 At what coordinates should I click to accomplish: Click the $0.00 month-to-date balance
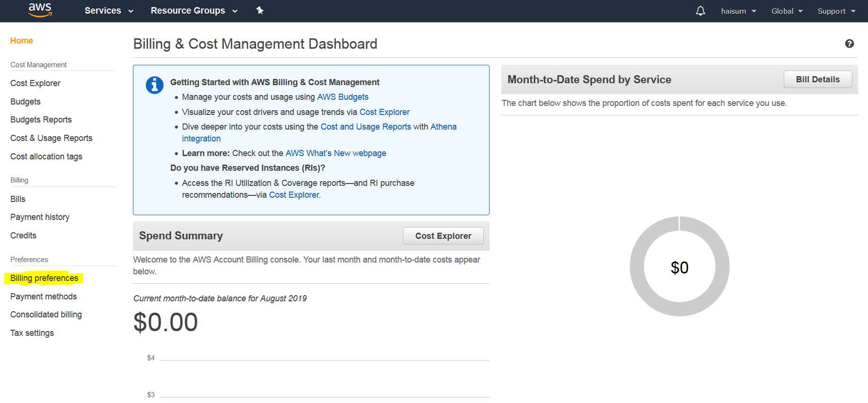click(166, 322)
